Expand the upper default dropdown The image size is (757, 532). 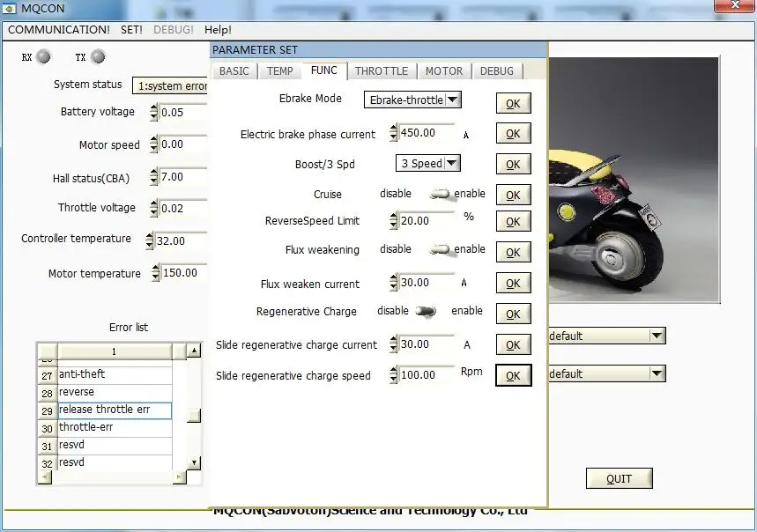(656, 336)
